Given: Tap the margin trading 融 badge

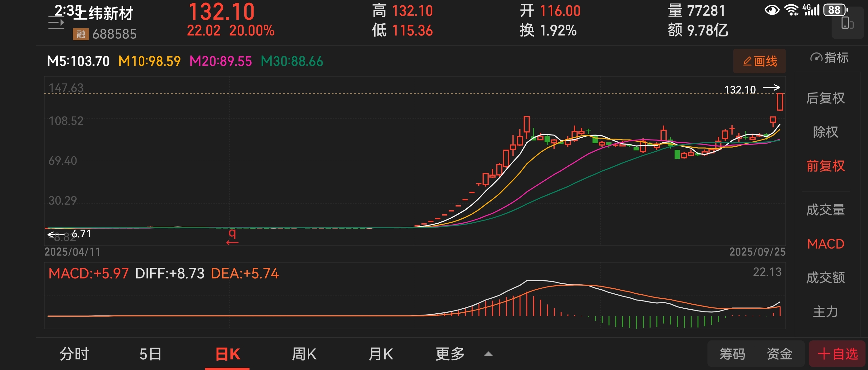Looking at the screenshot, I should point(81,34).
